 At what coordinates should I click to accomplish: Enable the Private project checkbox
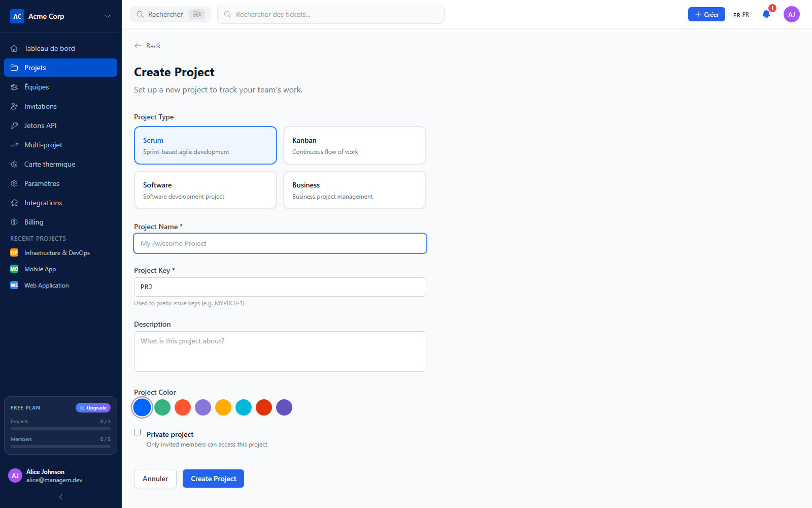(137, 432)
